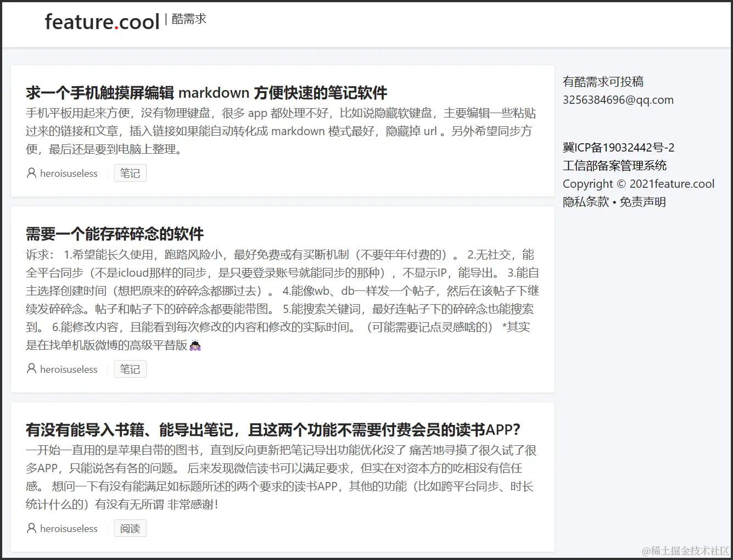
Task: Select 笔记 tag on markdown post
Action: (130, 173)
